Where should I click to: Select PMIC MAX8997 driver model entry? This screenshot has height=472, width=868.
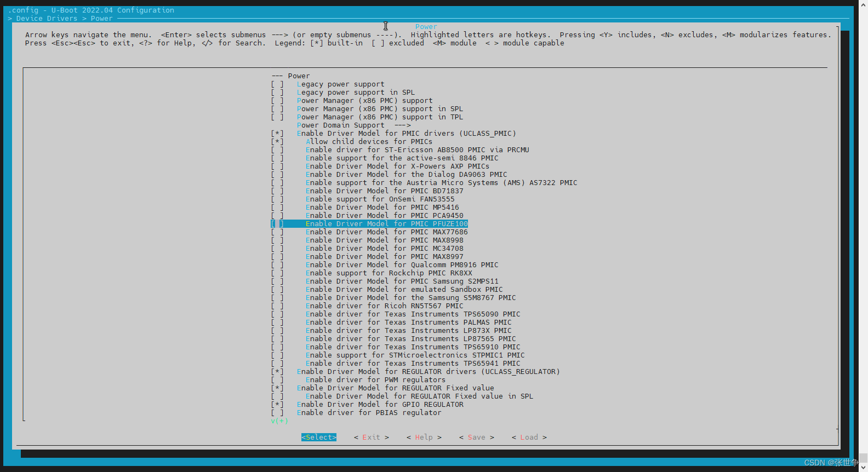[x=384, y=257]
